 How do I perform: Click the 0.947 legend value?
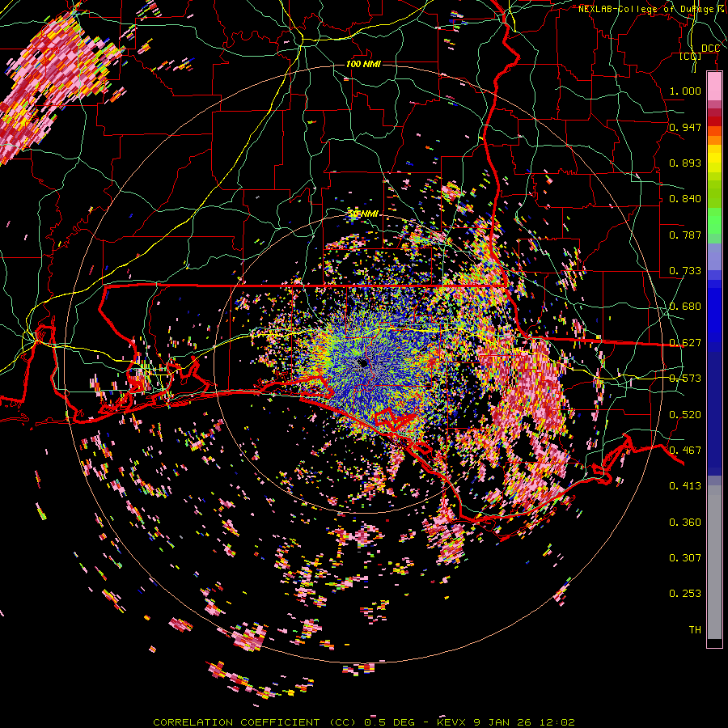(x=685, y=127)
